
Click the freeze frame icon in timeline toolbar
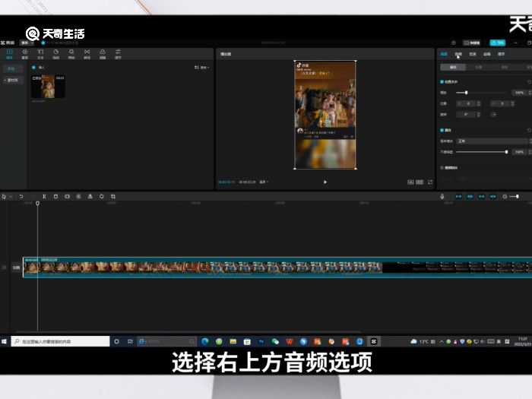click(67, 196)
